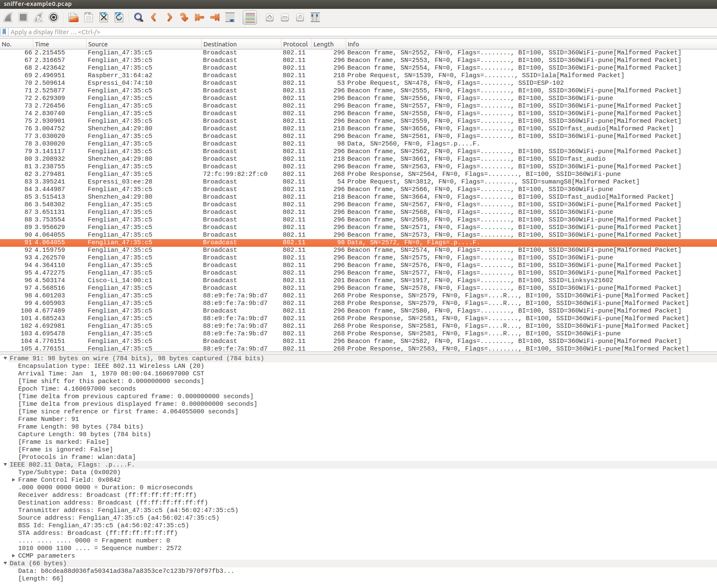Click the Start capture shark fin icon
Viewport: 717px width, 588px height.
click(x=8, y=17)
